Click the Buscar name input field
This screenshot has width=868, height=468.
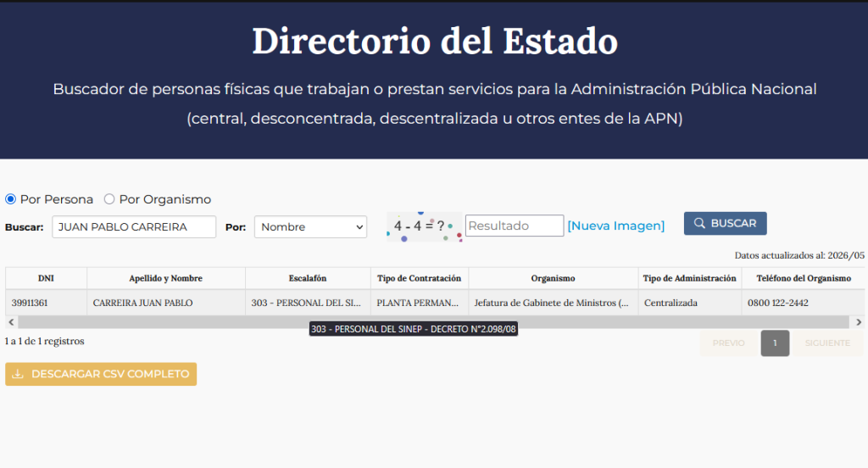(x=134, y=227)
